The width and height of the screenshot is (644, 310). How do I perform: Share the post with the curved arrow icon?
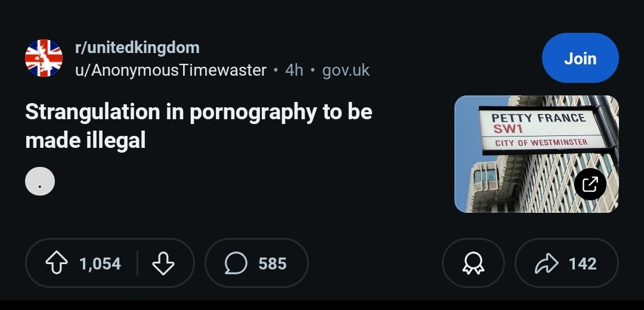[x=547, y=263]
